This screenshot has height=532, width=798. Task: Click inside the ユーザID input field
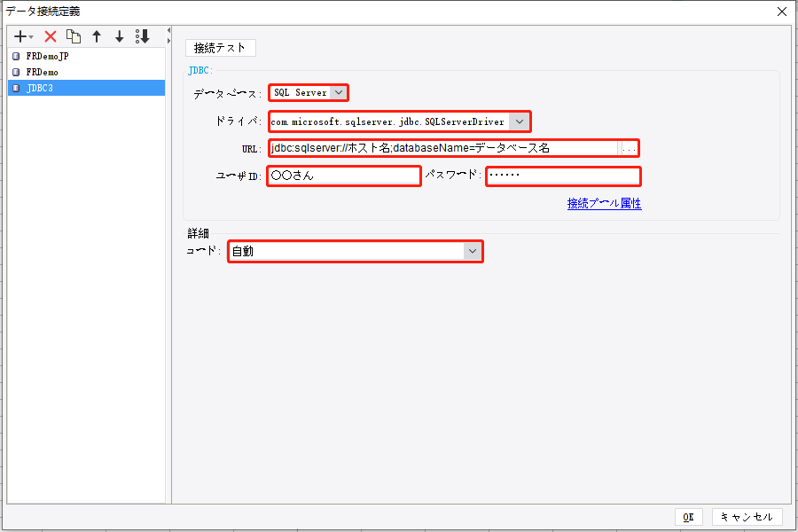pos(343,176)
